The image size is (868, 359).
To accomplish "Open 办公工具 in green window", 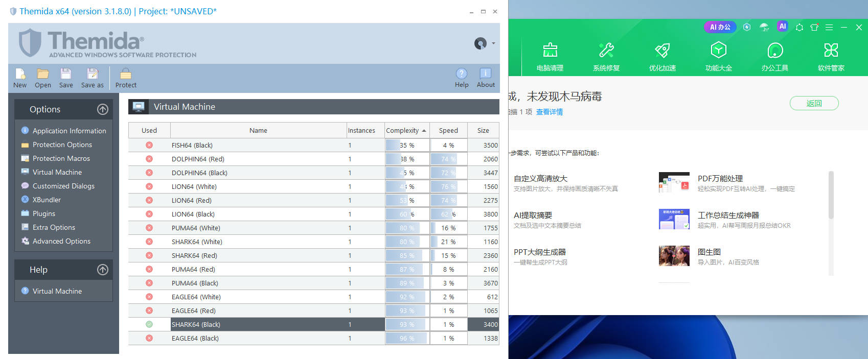I will 775,56.
